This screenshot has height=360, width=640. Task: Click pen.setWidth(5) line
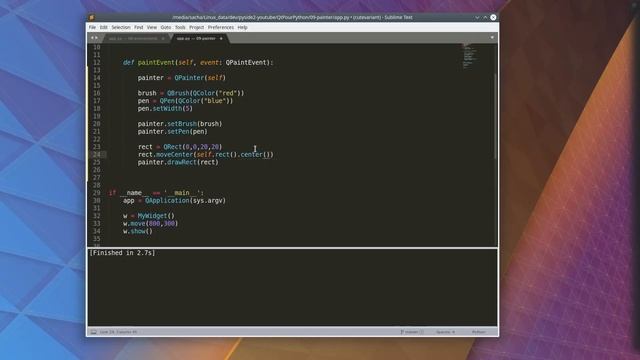pos(165,109)
